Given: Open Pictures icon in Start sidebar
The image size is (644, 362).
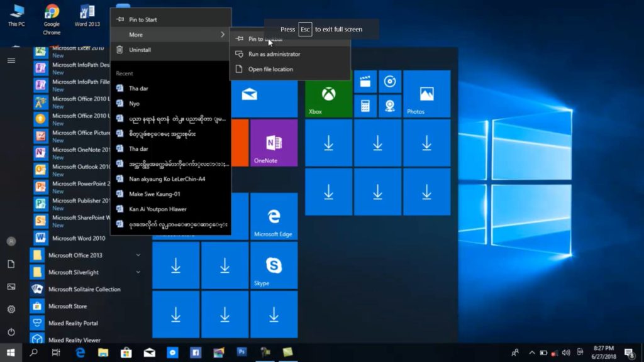Looking at the screenshot, I should (11, 287).
